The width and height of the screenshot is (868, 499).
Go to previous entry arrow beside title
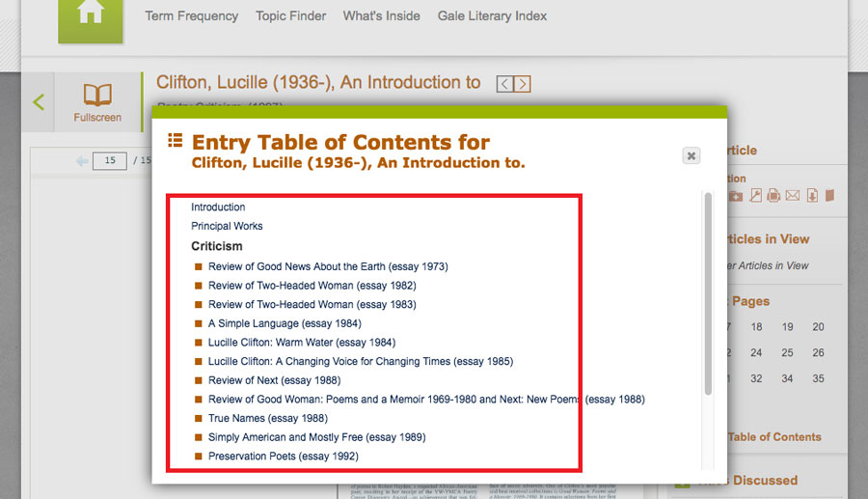(504, 85)
